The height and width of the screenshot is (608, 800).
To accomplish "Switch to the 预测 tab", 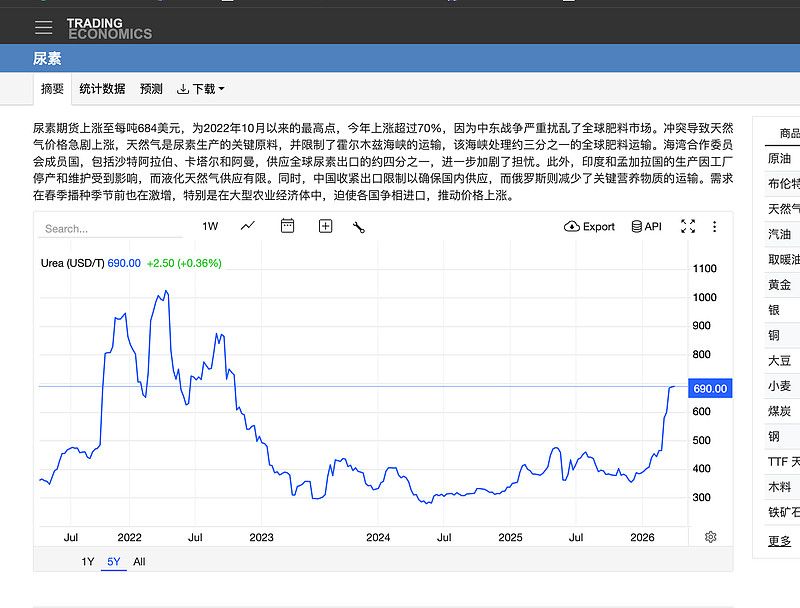I will pos(151,89).
